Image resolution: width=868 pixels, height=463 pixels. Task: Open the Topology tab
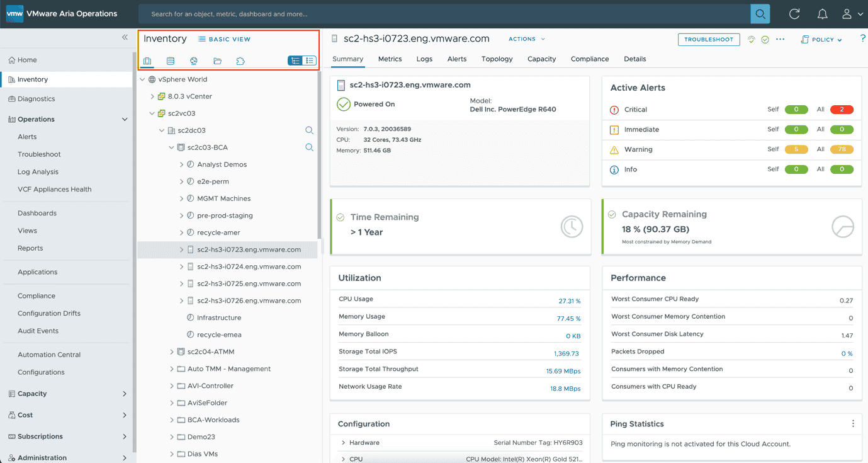click(x=497, y=59)
